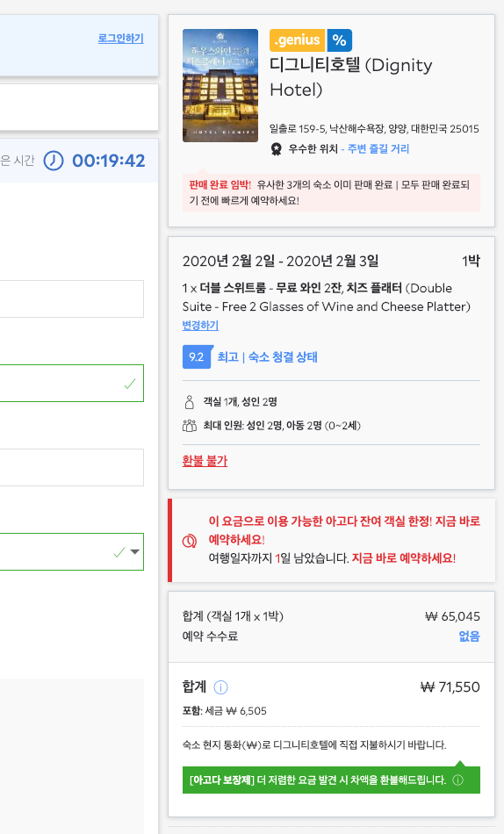Click 없음 booking fee link
The width and height of the screenshot is (504, 834).
coord(469,636)
